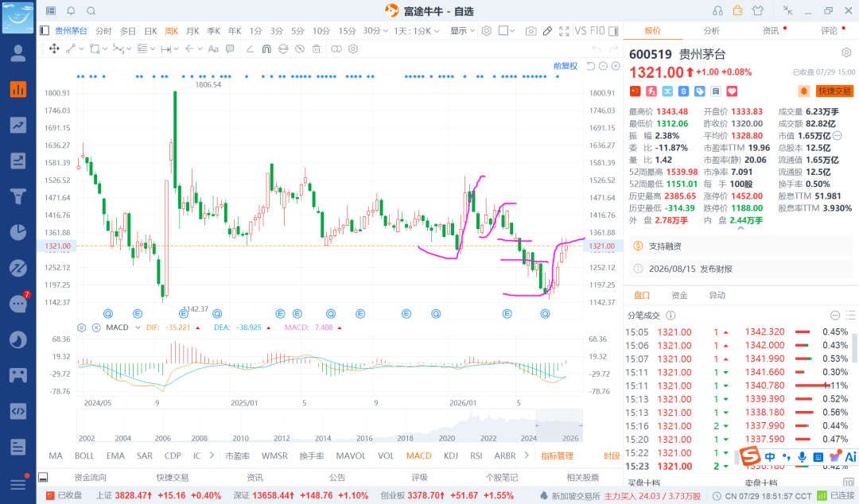Expand more main indicators after IC
Image resolution: width=859 pixels, height=504 pixels.
point(212,456)
